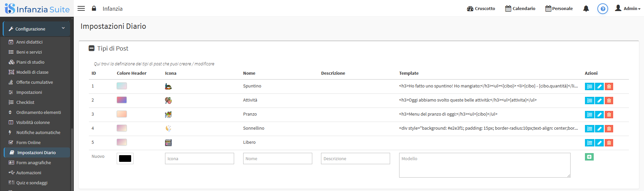This screenshot has height=191, width=644.
Task: Collapse the Tipi di Post section
Action: 92,48
